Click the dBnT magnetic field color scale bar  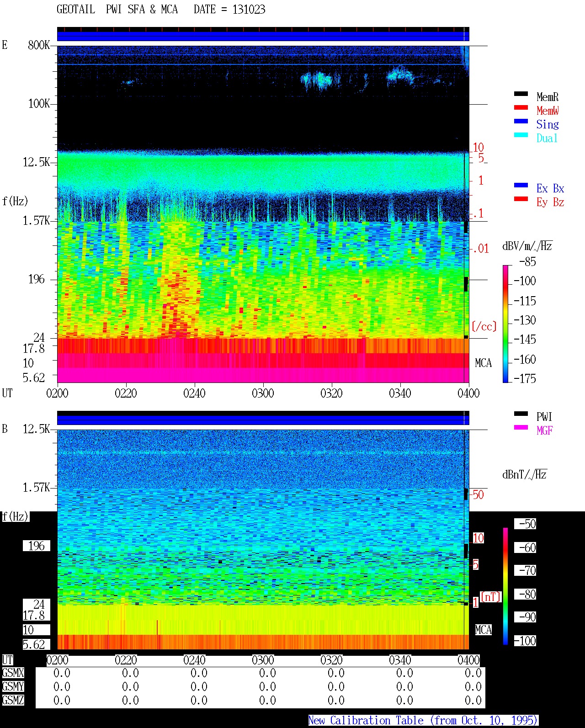click(x=505, y=586)
